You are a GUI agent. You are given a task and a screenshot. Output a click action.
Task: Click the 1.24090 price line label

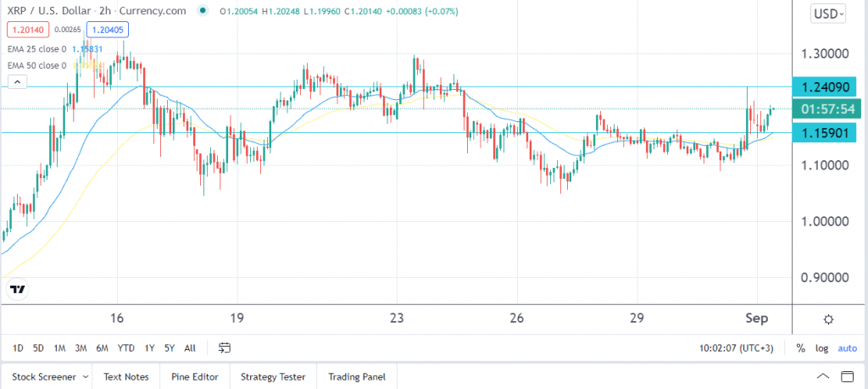point(824,87)
